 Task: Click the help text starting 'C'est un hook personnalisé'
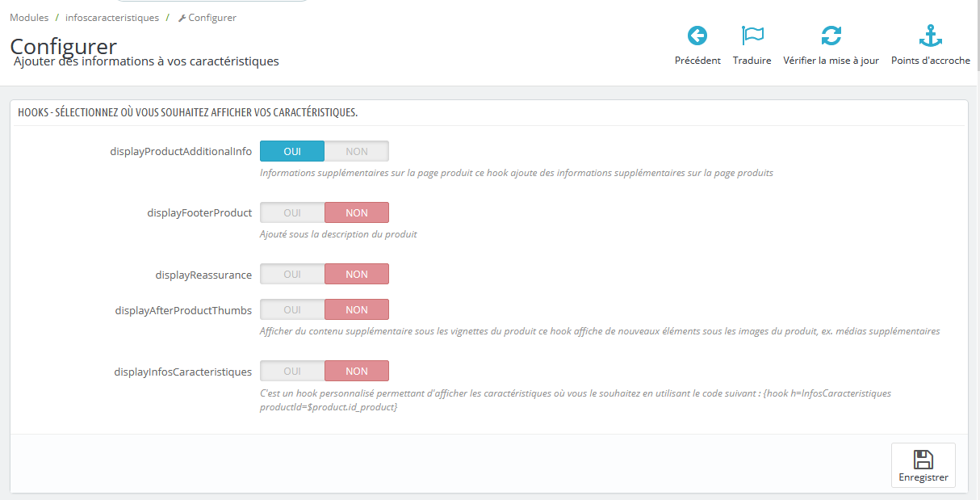576,400
